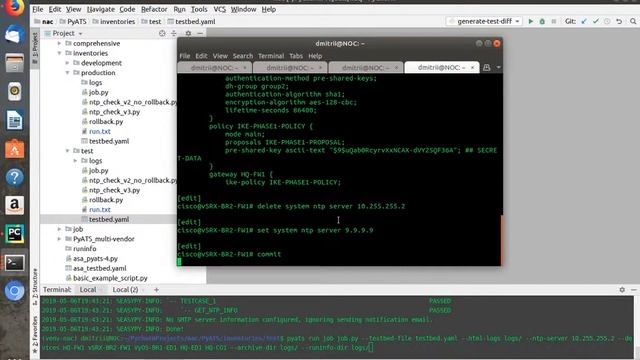The image size is (640, 360).
Task: Expand logs folder under test
Action: pos(76,161)
